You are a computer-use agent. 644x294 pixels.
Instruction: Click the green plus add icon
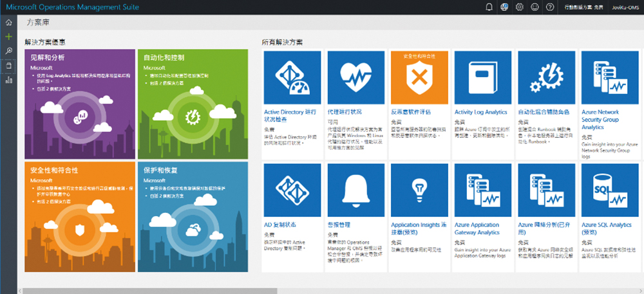tap(8, 37)
